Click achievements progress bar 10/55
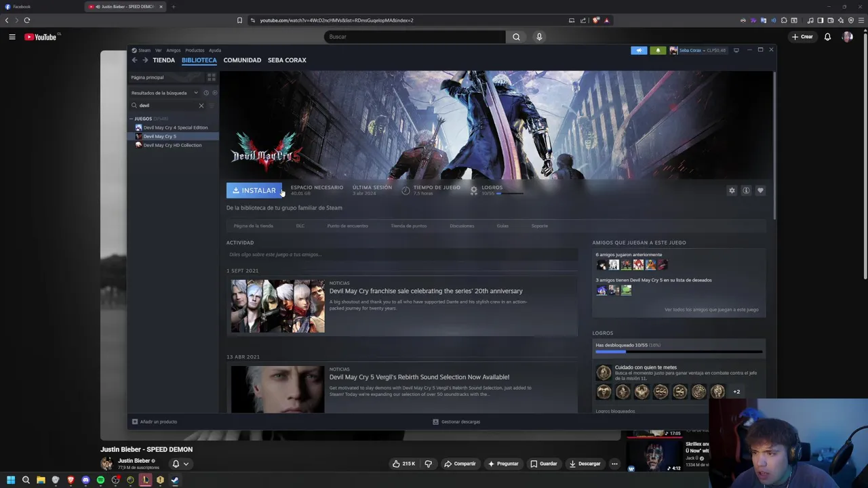This screenshot has height=488, width=868. [679, 352]
